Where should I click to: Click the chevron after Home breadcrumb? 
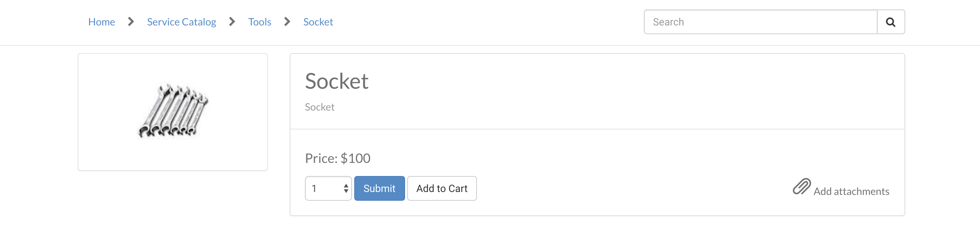point(131,22)
